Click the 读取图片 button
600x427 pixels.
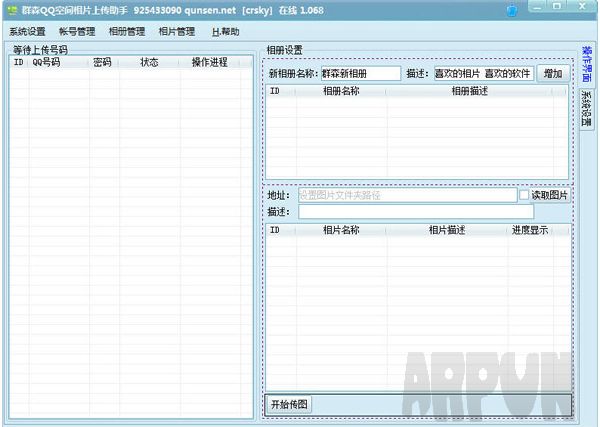pyautogui.click(x=549, y=195)
